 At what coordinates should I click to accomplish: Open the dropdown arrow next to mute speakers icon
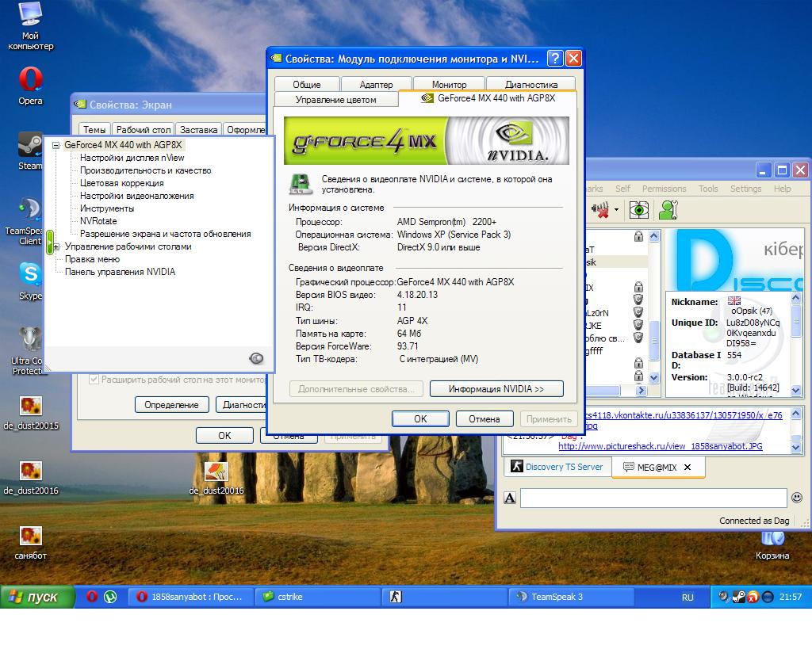tap(616, 209)
